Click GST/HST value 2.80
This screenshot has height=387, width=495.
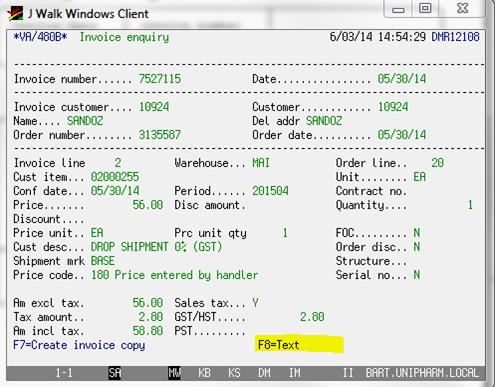312,317
